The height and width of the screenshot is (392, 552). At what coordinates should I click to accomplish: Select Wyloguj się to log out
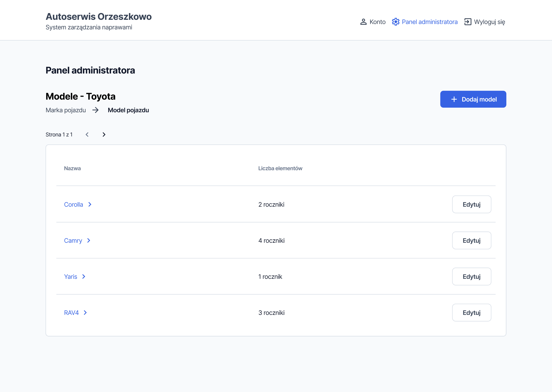coord(485,22)
